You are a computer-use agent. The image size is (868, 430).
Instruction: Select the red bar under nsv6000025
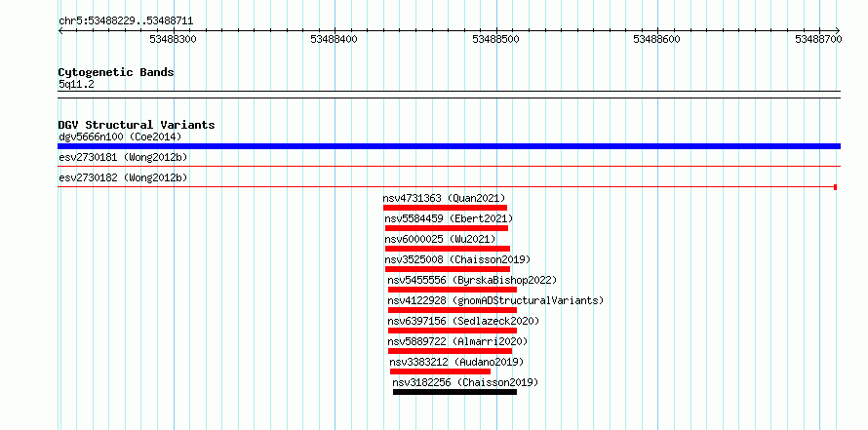448,249
